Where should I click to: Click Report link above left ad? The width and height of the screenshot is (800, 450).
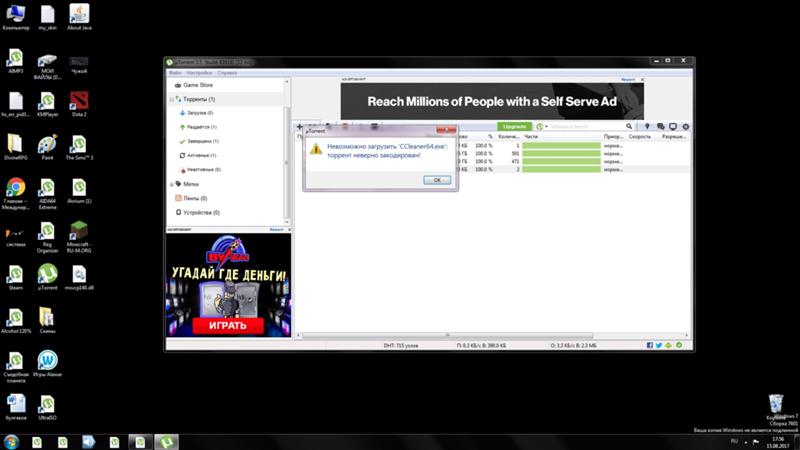click(276, 230)
